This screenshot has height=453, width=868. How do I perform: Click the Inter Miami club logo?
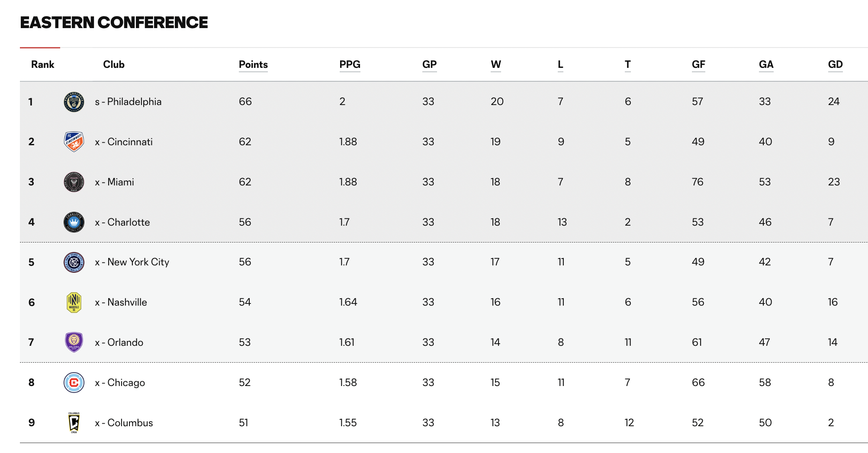click(74, 182)
